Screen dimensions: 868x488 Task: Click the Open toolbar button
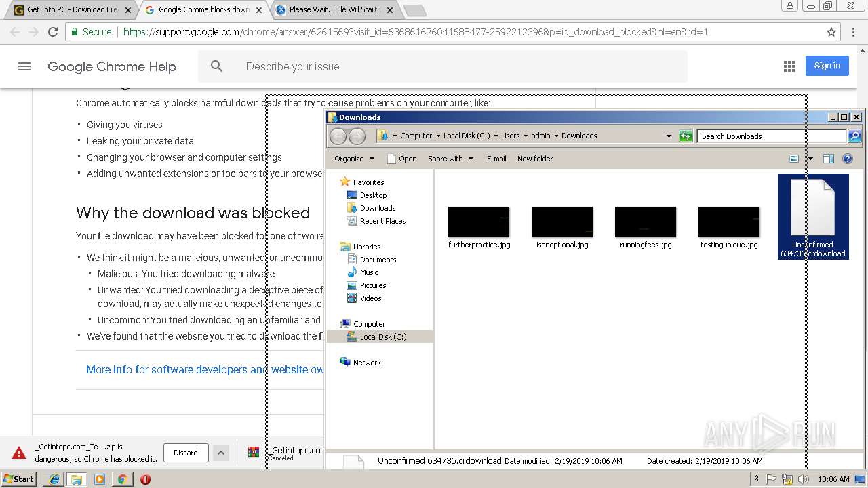click(x=402, y=159)
